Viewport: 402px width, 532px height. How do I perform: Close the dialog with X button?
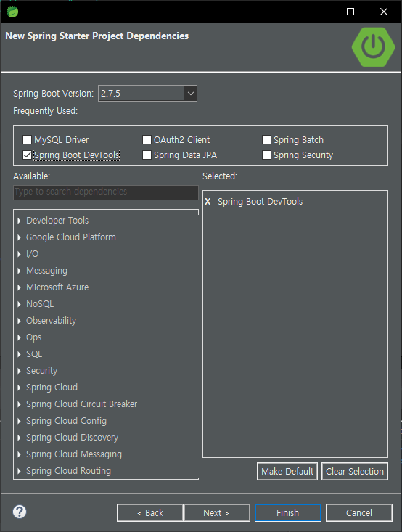click(x=384, y=12)
